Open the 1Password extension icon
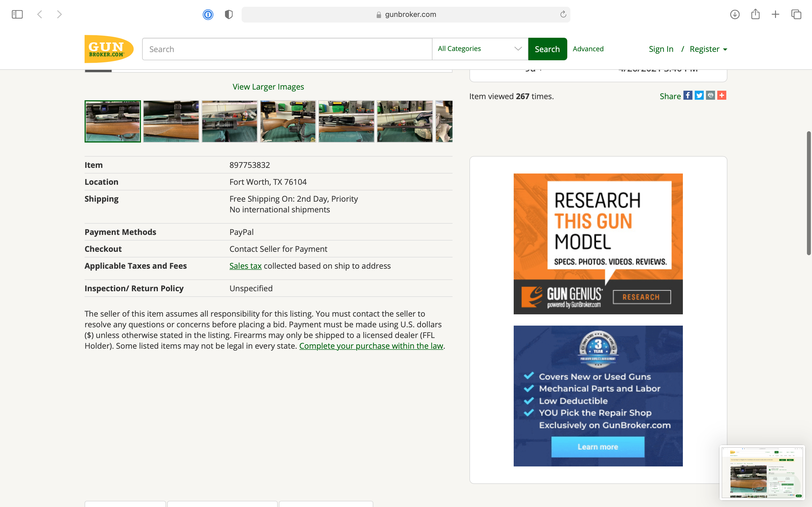The image size is (812, 507). tap(208, 14)
